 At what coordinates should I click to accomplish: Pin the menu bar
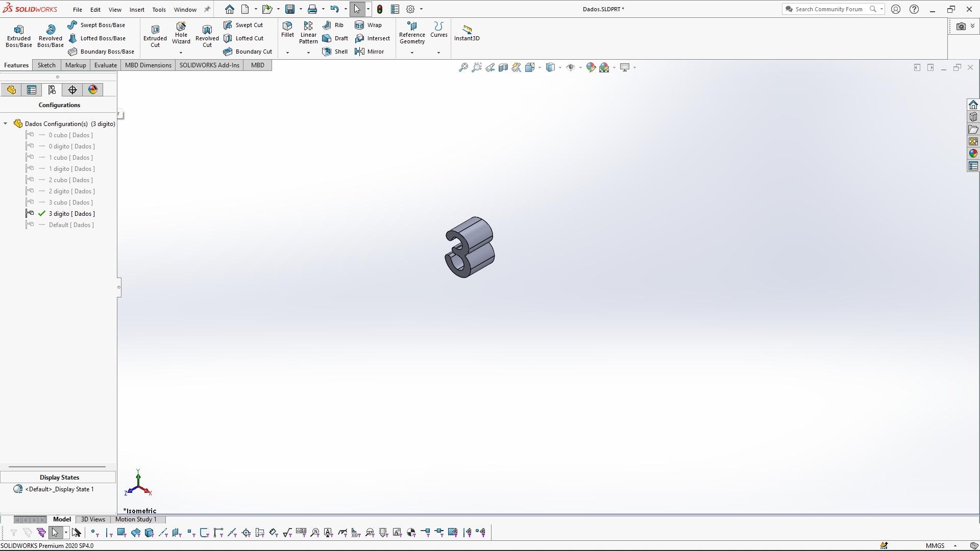coord(207,9)
